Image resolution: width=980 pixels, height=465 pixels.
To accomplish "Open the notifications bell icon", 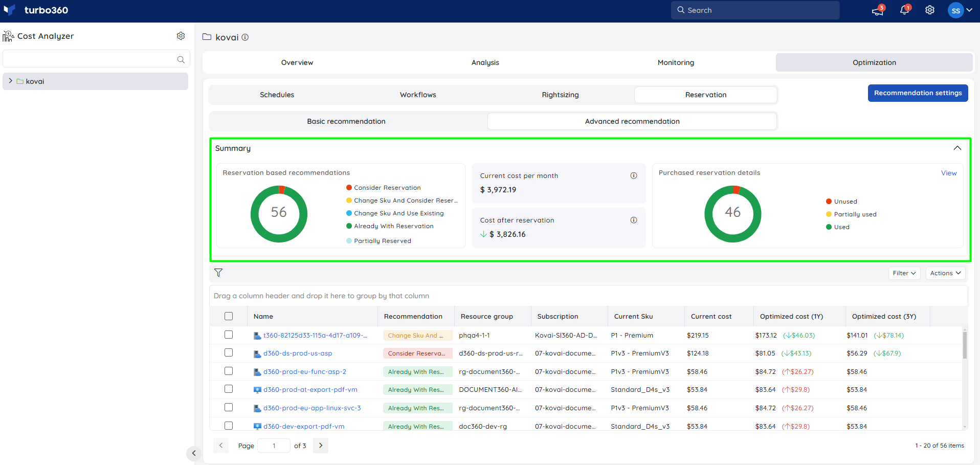I will pos(904,10).
